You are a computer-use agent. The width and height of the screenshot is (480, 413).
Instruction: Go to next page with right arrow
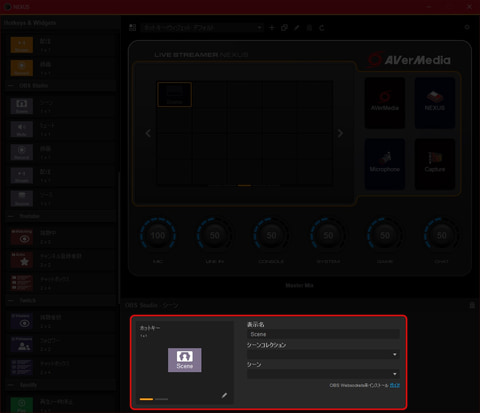pyautogui.click(x=340, y=133)
